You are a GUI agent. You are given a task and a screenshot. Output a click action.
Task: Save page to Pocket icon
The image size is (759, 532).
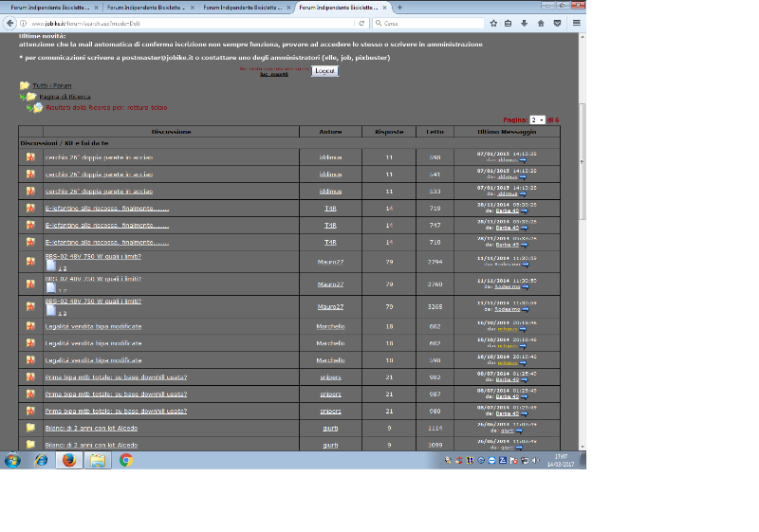pyautogui.click(x=557, y=23)
